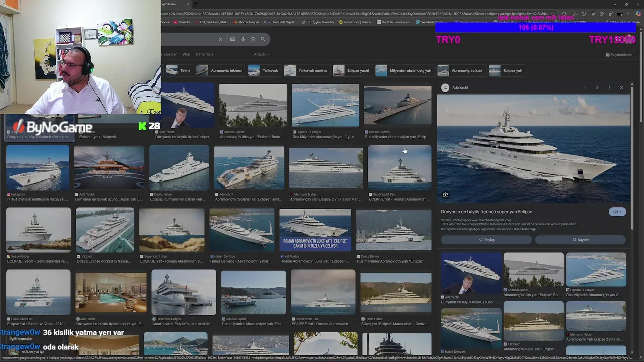Open the Anadolu Ajansı Eclipse Bodrum thumbnail
This screenshot has height=362, width=644.
(x=253, y=106)
